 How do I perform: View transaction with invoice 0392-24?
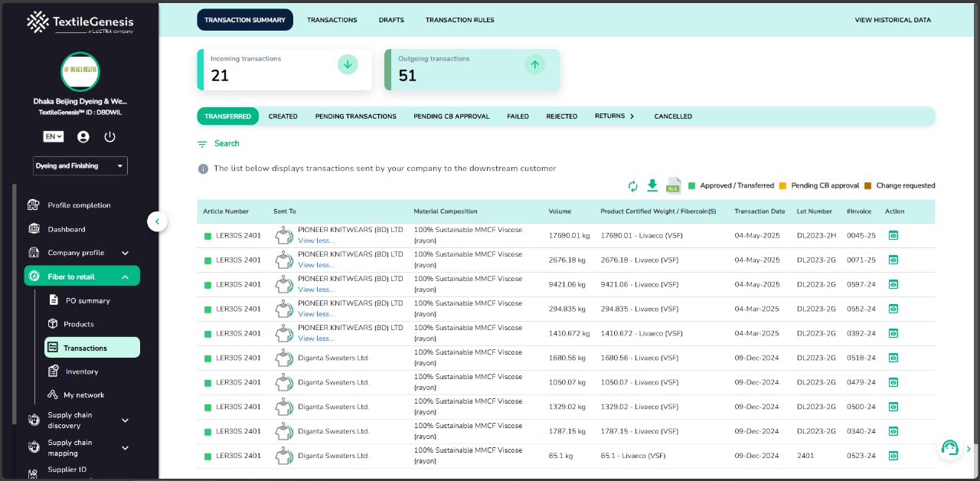(x=893, y=334)
